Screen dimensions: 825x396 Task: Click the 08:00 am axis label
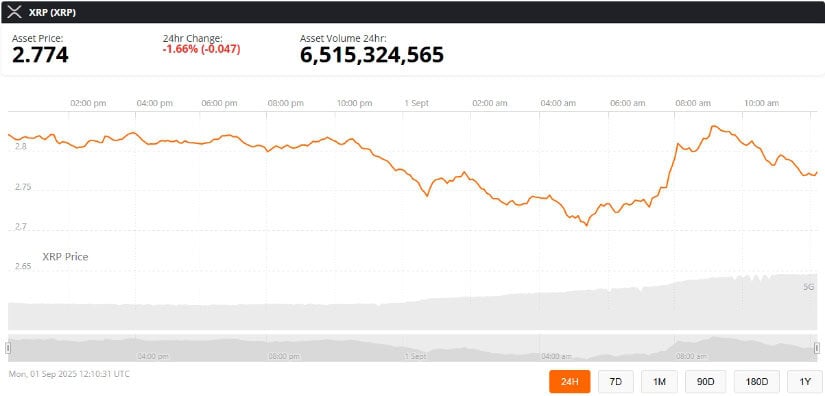tap(693, 103)
